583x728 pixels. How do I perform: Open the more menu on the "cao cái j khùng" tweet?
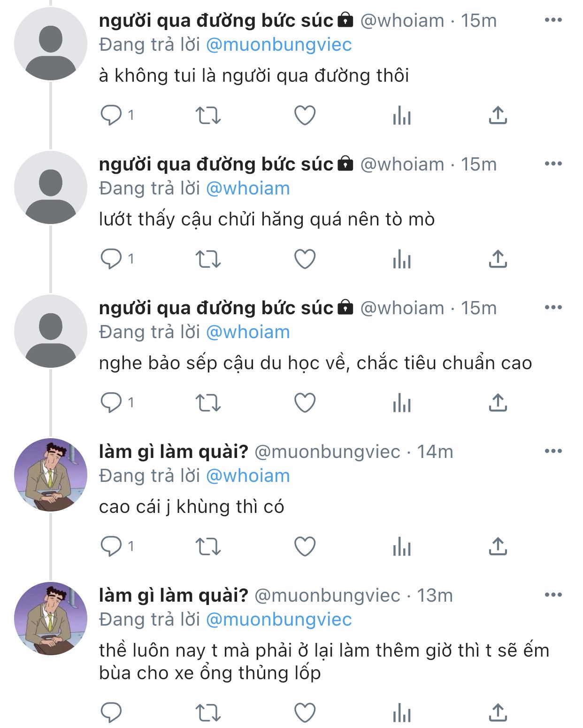tap(553, 451)
